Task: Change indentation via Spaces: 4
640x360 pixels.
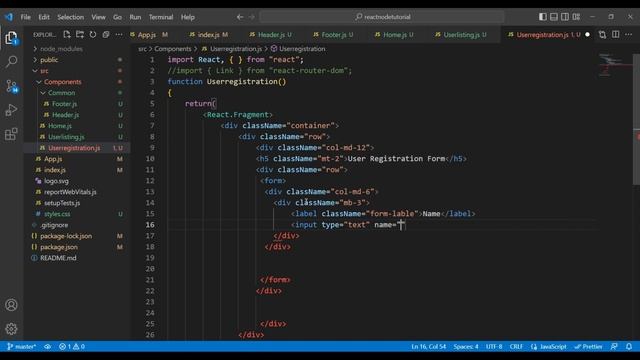Action: 466,347
